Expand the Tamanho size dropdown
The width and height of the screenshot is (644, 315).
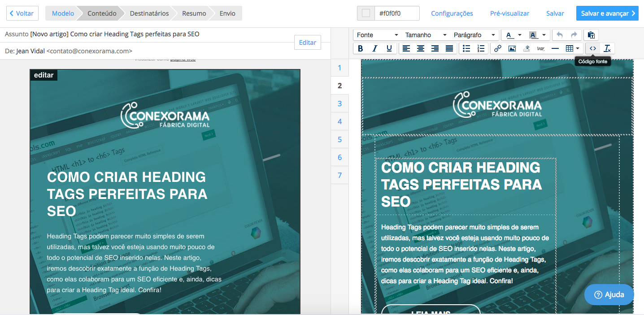click(x=425, y=35)
